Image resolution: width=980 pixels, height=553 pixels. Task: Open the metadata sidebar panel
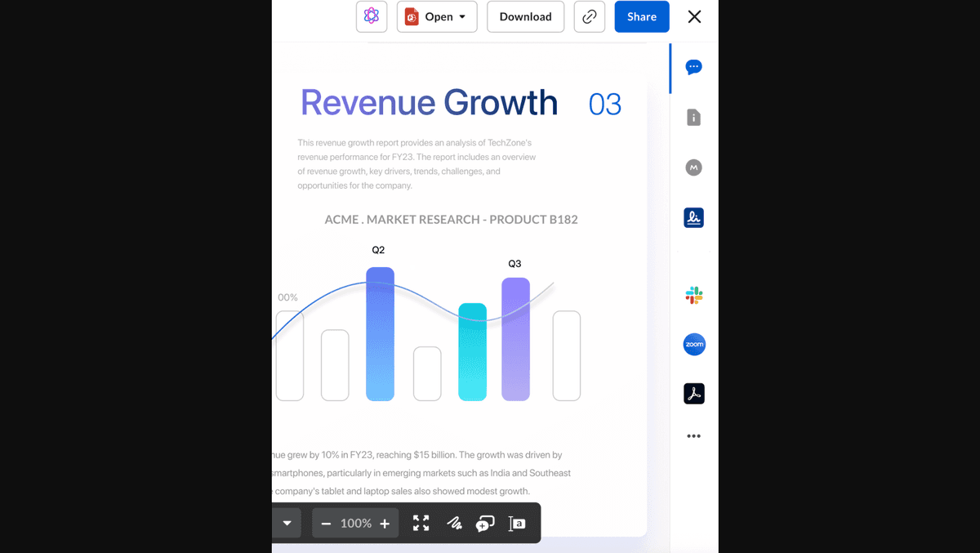tap(693, 167)
